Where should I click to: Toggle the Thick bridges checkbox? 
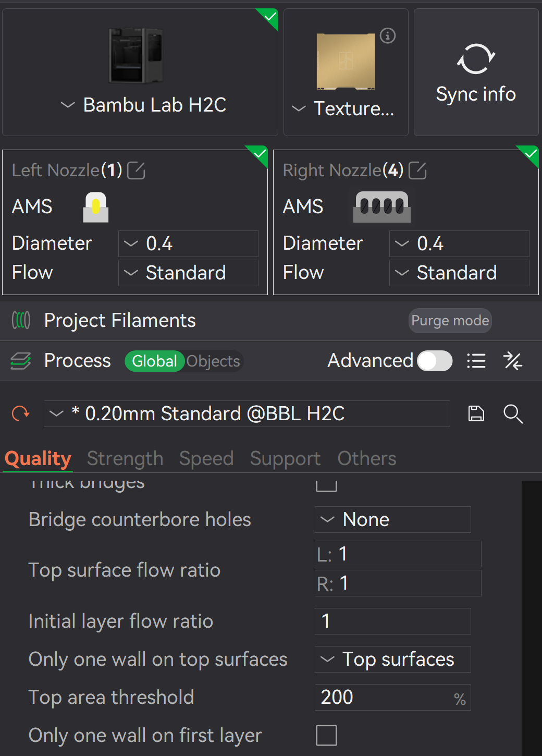(x=327, y=485)
